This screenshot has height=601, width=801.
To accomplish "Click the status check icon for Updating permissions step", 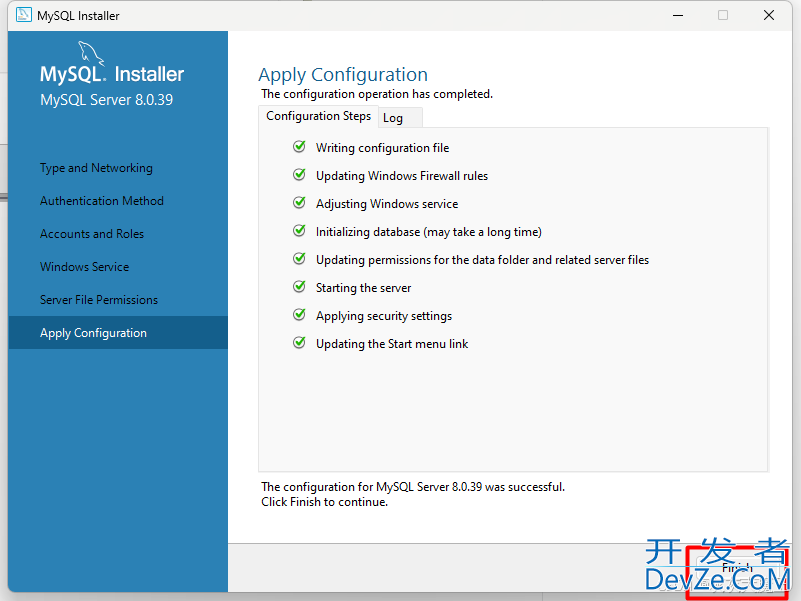I will point(299,259).
